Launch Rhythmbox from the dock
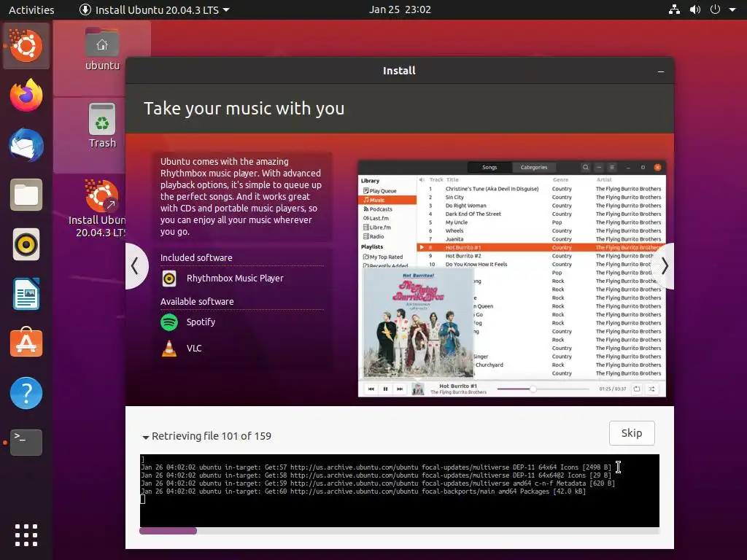Viewport: 747px width, 560px height. click(26, 245)
